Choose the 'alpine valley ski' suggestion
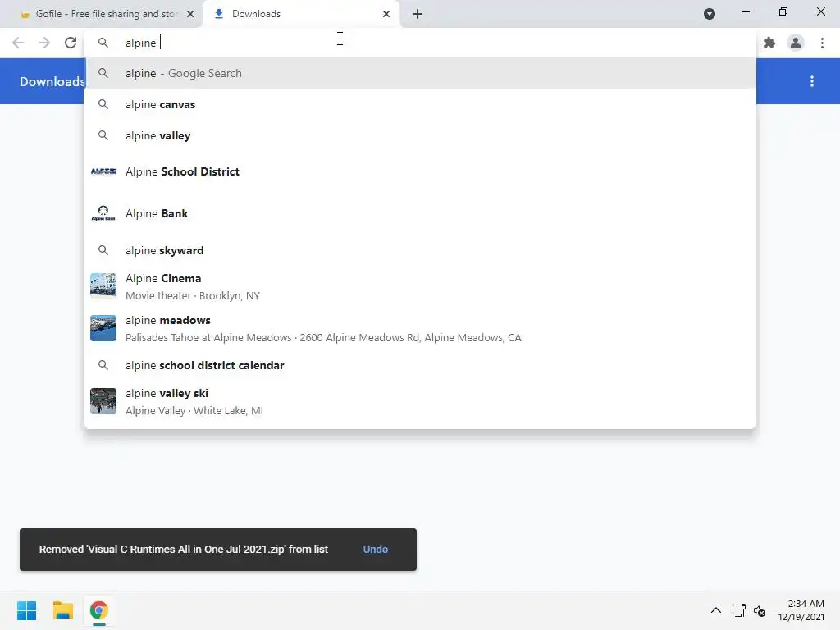This screenshot has height=630, width=840. coord(420,402)
